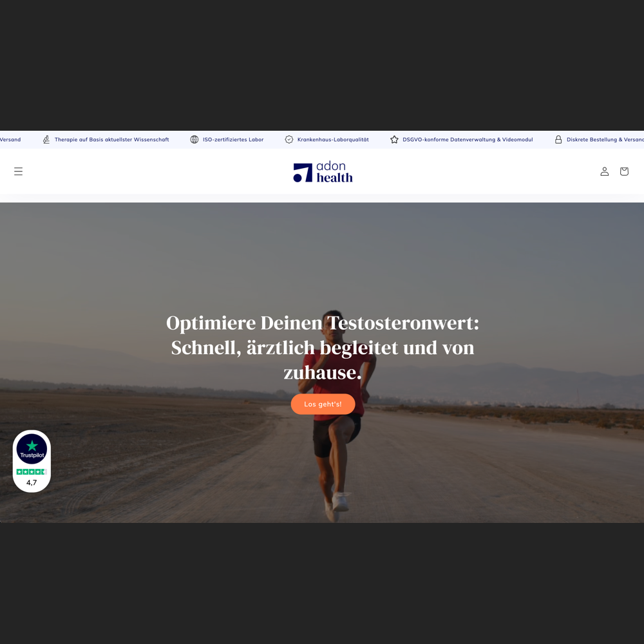Click 'Krankenhaus-Laborqualität' text
This screenshot has width=644, height=644.
pyautogui.click(x=333, y=140)
